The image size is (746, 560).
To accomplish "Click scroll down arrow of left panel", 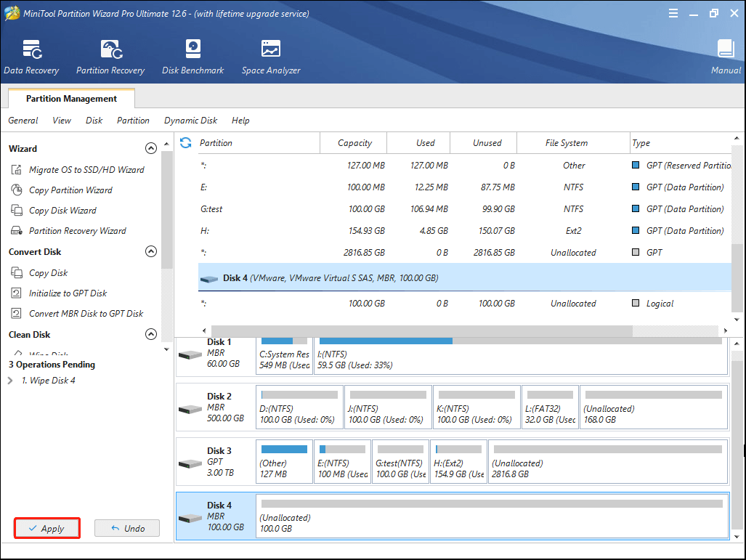I will pyautogui.click(x=166, y=349).
